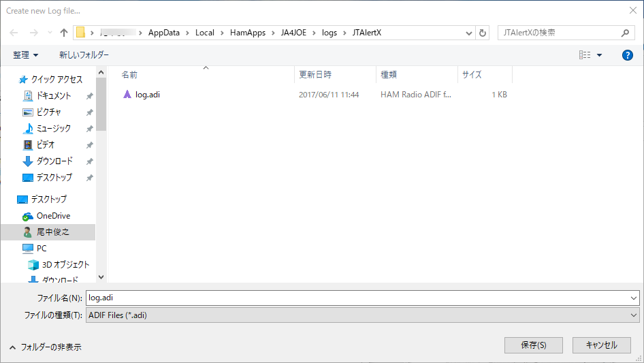The height and width of the screenshot is (363, 644).
Task: Open Help with the question mark
Action: pyautogui.click(x=627, y=55)
